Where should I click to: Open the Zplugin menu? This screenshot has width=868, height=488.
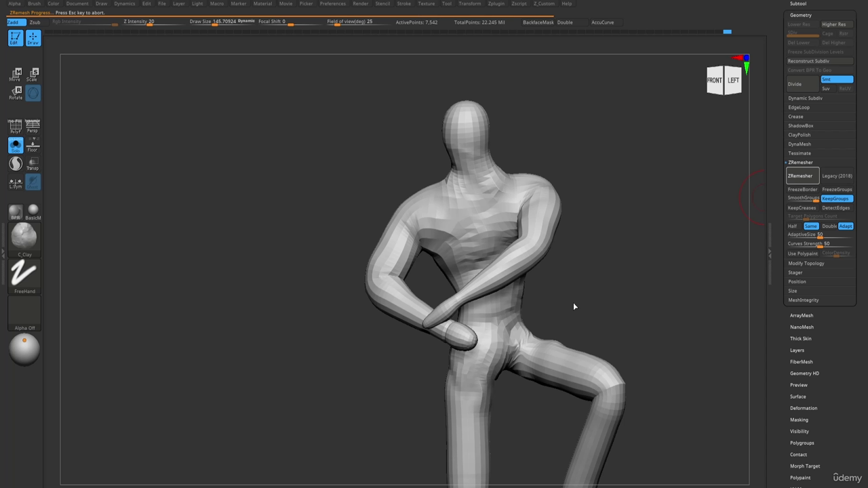click(496, 3)
